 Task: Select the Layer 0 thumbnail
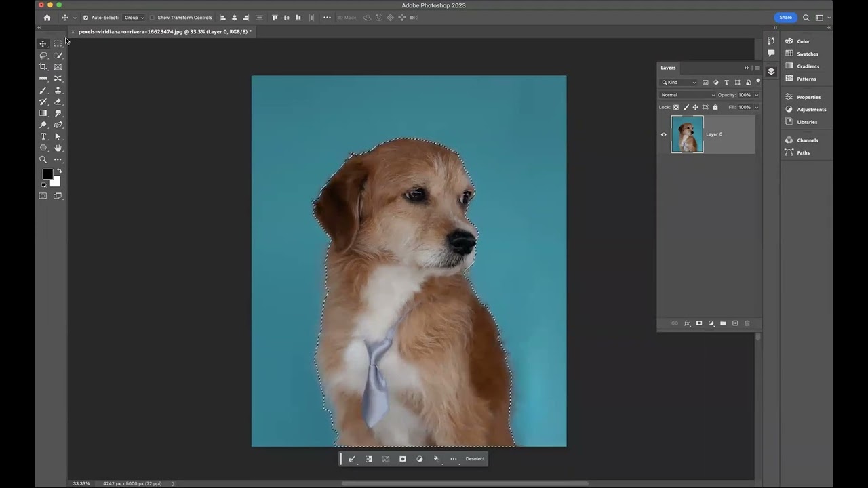coord(687,134)
